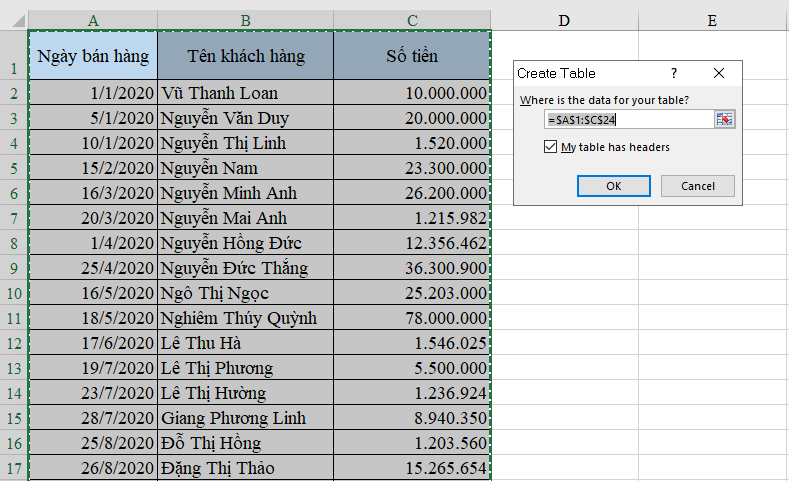Toggle the 'My table has headers' checkbox
This screenshot has width=789, height=481.
point(550,147)
